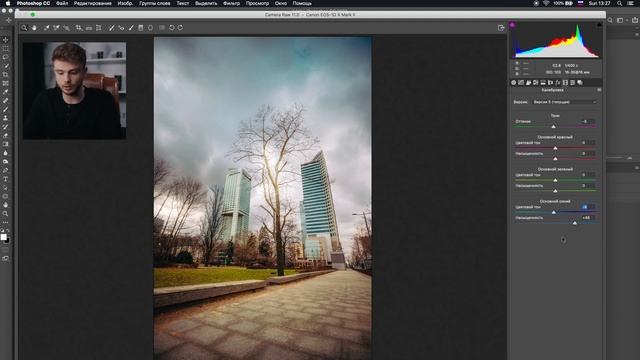The height and width of the screenshot is (360, 640).
Task: Open the Basic panel tab icon
Action: coord(513,82)
